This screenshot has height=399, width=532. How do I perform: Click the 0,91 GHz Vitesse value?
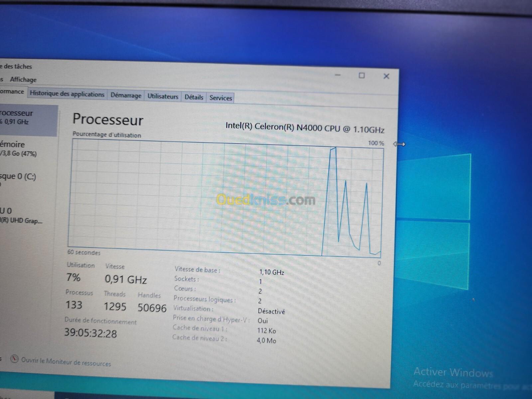coord(126,279)
